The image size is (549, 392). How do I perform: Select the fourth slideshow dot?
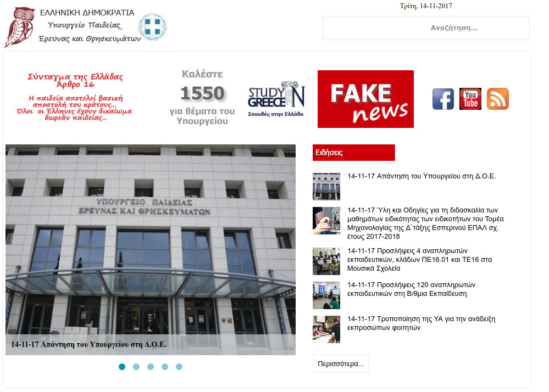[164, 367]
